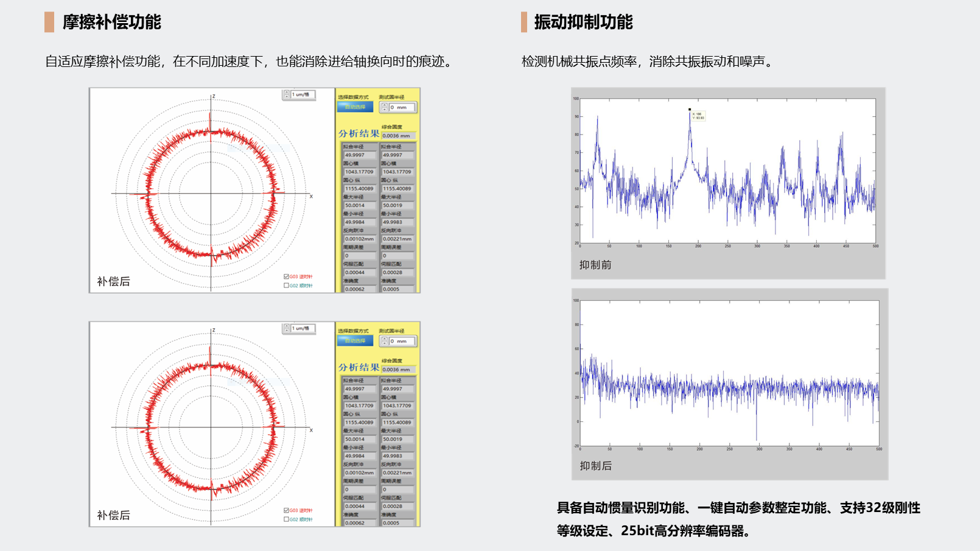980x551 pixels.
Task: Check G02 顺时针 box in upper chart
Action: tap(286, 285)
